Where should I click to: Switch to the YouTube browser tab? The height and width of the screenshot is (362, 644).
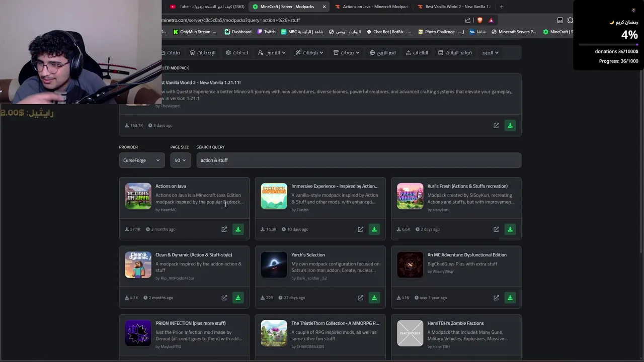(x=207, y=7)
